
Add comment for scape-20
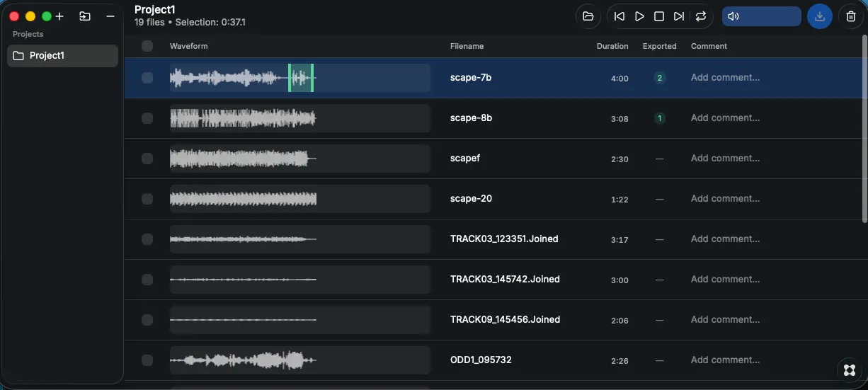coord(725,199)
